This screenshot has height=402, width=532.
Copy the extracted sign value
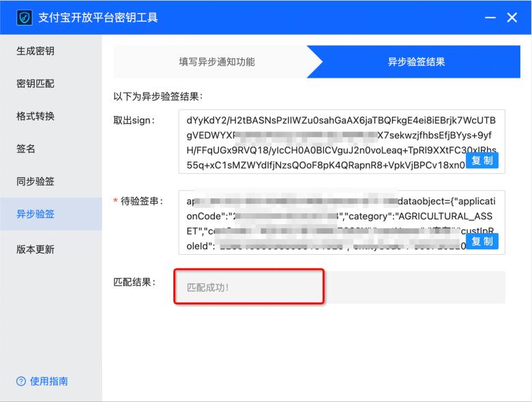482,160
